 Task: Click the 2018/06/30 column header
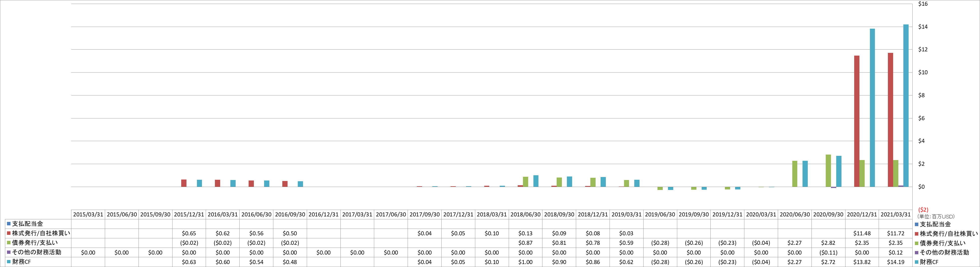525,215
